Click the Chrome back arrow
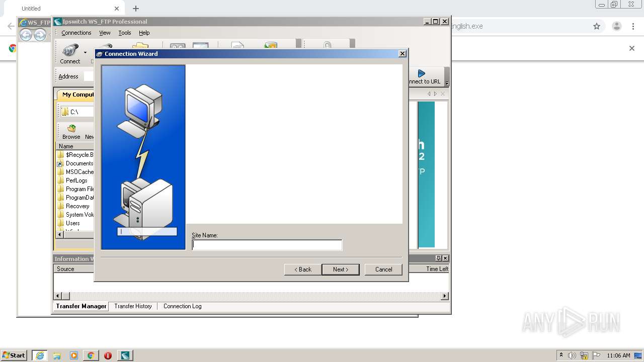 click(x=11, y=26)
